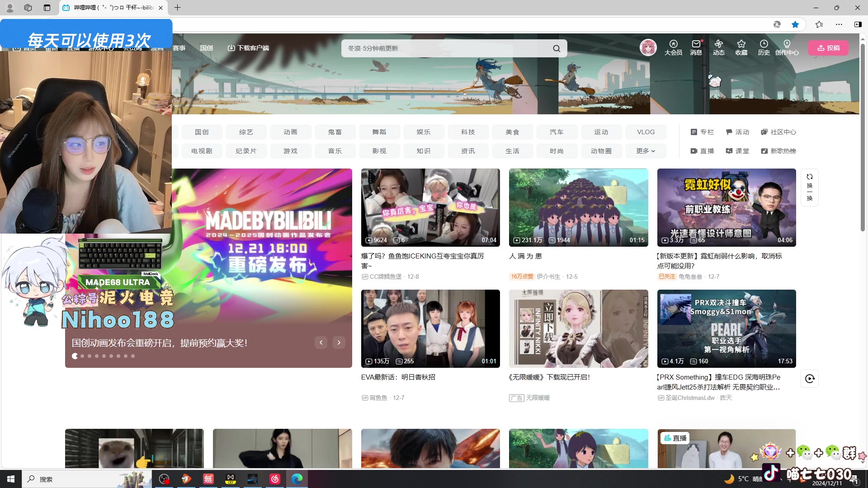Open the 资讯 category
The width and height of the screenshot is (868, 488).
pyautogui.click(x=468, y=151)
